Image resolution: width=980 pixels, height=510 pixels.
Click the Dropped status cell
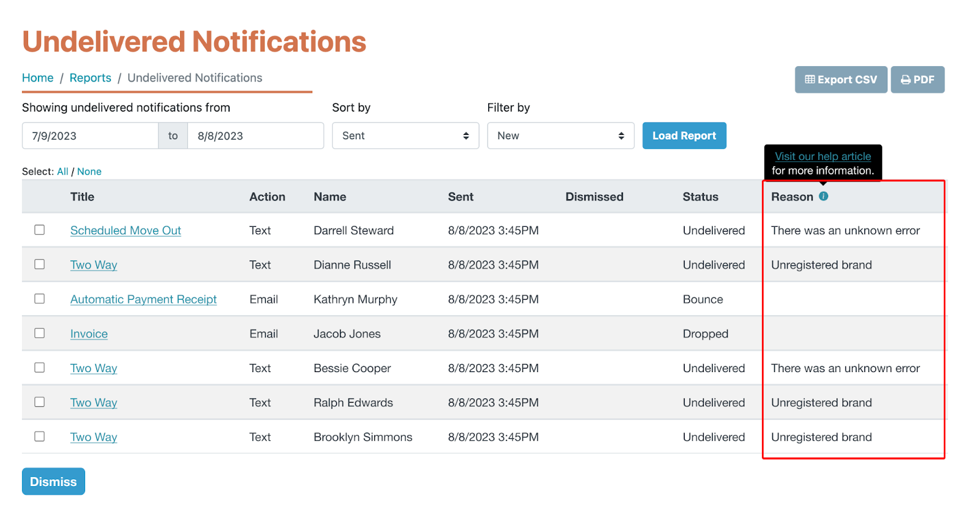(x=706, y=334)
